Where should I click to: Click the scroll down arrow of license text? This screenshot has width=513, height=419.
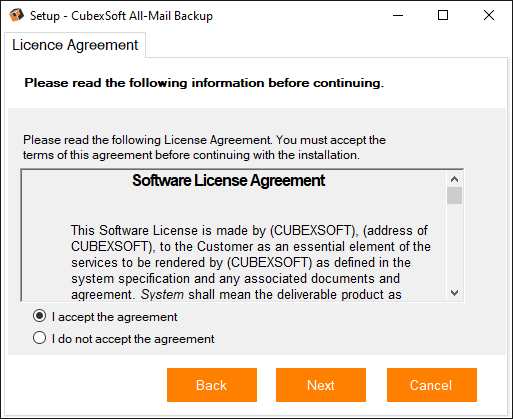(x=454, y=293)
